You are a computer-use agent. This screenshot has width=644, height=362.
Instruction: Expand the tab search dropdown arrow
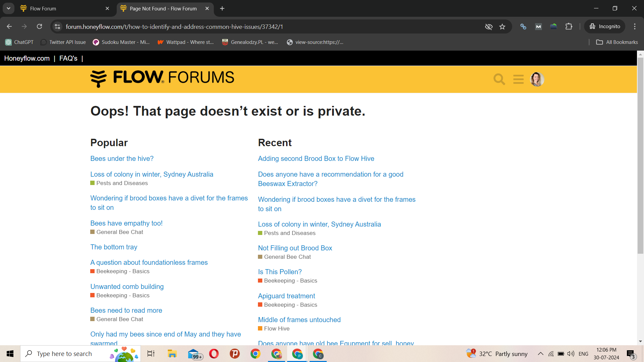pyautogui.click(x=8, y=8)
